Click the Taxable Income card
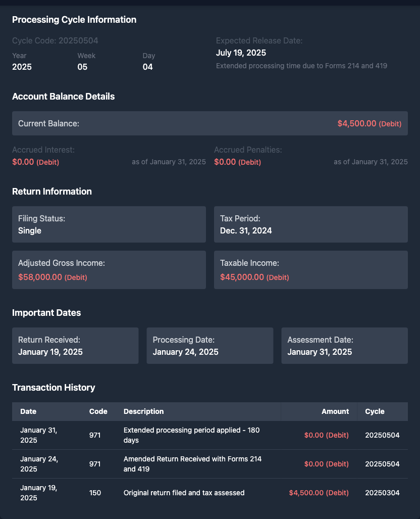This screenshot has width=420, height=519. click(x=310, y=270)
